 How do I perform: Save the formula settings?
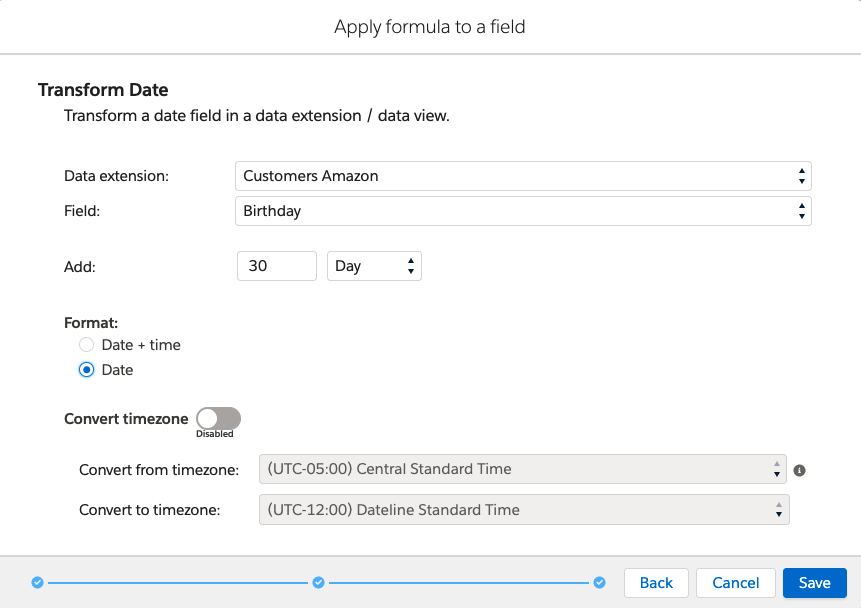coord(815,583)
